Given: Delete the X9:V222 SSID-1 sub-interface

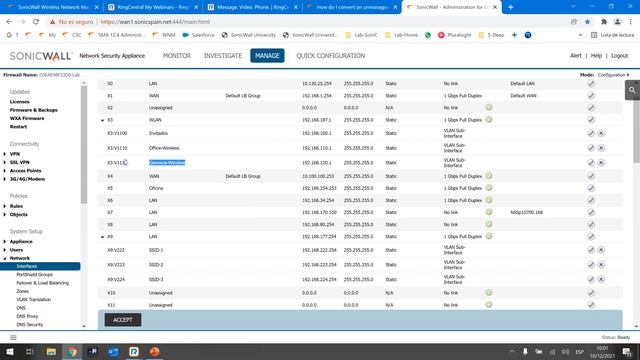Looking at the screenshot, I should 601,250.
